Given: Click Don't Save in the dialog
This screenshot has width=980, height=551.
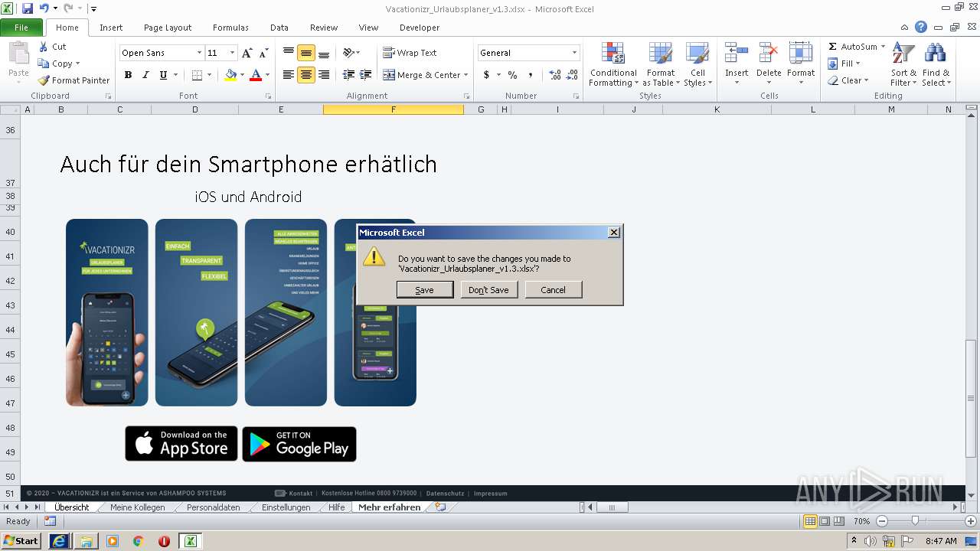Looking at the screenshot, I should (x=488, y=290).
